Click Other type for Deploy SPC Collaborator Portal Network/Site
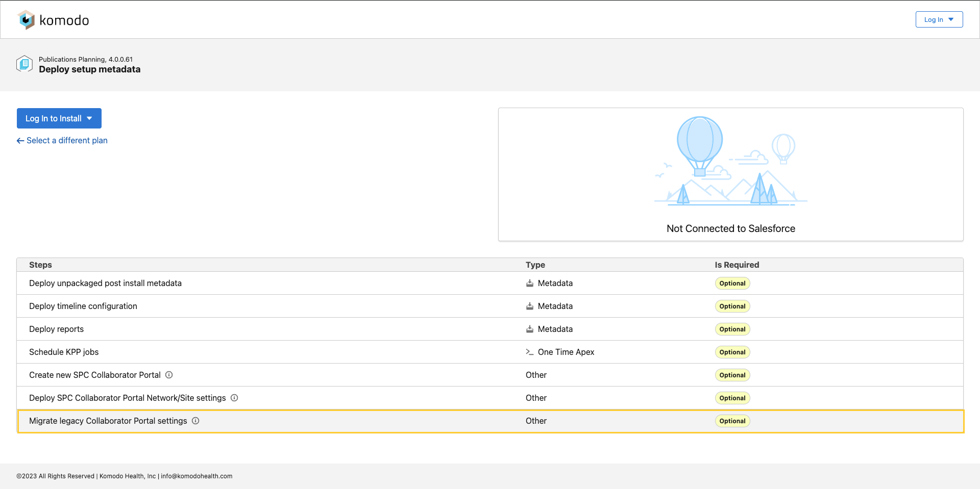 coord(536,398)
